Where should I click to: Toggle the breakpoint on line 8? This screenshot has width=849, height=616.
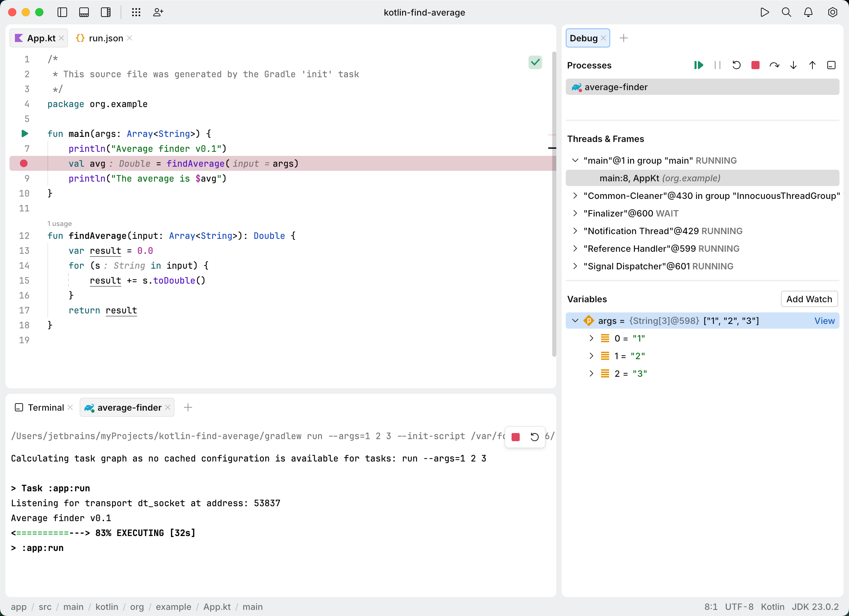coord(24,164)
